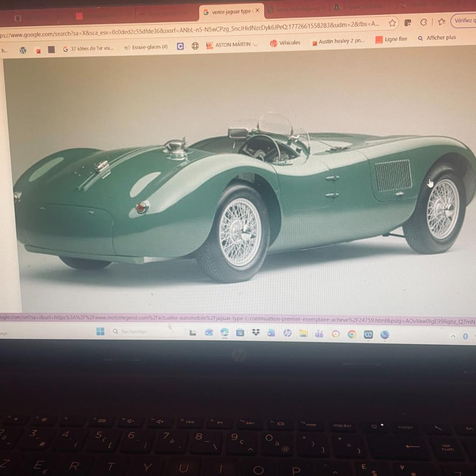Open Dropbox from the taskbar
Screen dimensions: 476x476
tap(256, 331)
